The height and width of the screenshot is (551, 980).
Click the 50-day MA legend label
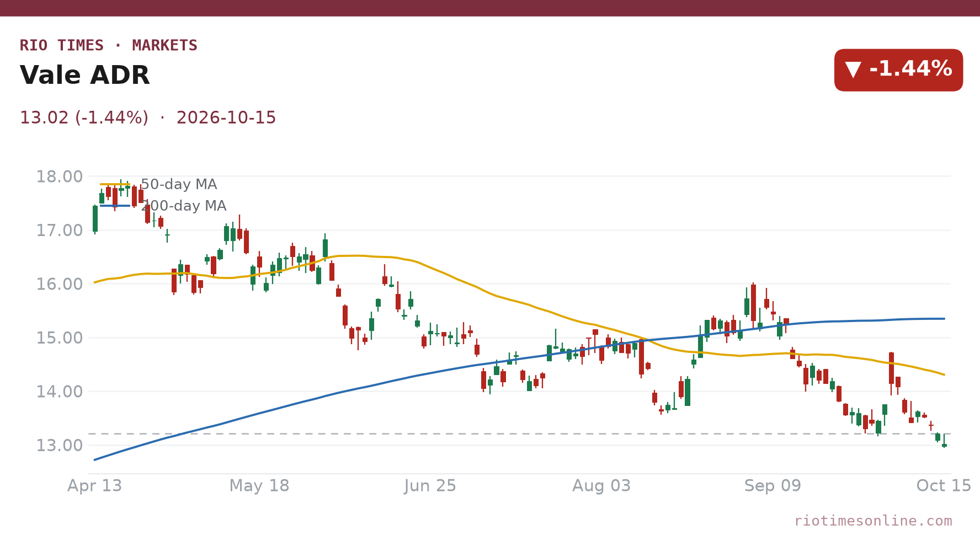tap(179, 184)
